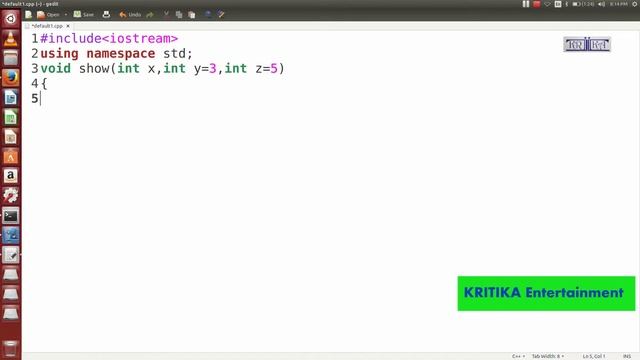Image resolution: width=640 pixels, height=360 pixels.
Task: Open the Tab Width dropdown in status bar
Action: (548, 356)
